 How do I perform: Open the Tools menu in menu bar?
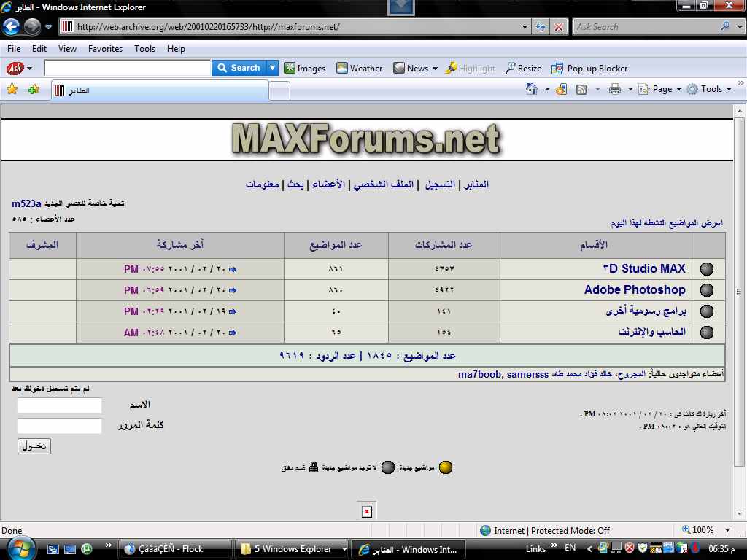point(144,49)
